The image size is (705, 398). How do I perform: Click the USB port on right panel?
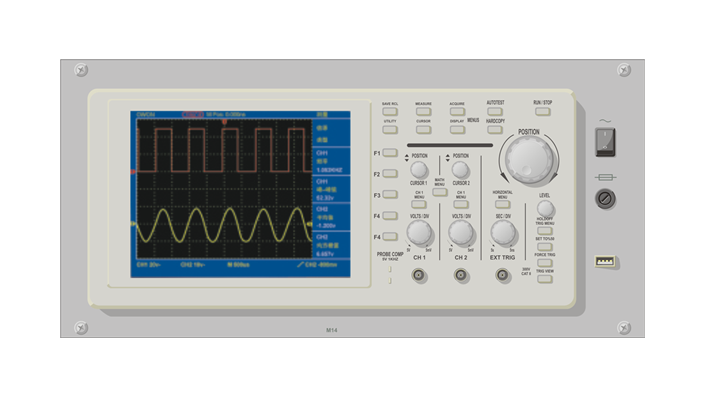(x=605, y=261)
